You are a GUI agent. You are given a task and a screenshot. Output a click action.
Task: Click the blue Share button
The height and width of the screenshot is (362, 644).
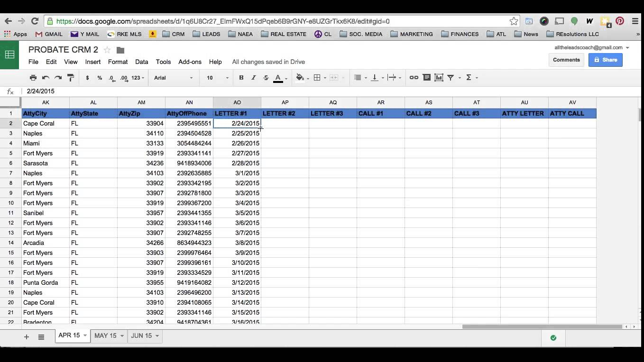click(605, 60)
